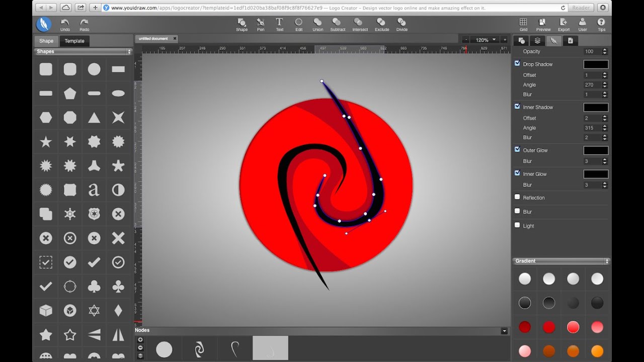Screen dimensions: 644x362
Task: Disable the Drop Shadow effect
Action: (517, 63)
